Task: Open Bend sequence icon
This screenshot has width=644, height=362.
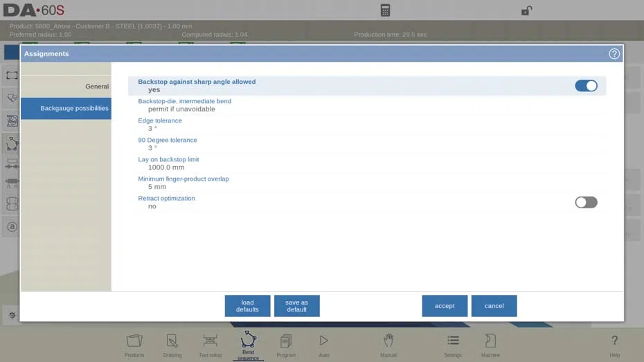Action: 248,345
